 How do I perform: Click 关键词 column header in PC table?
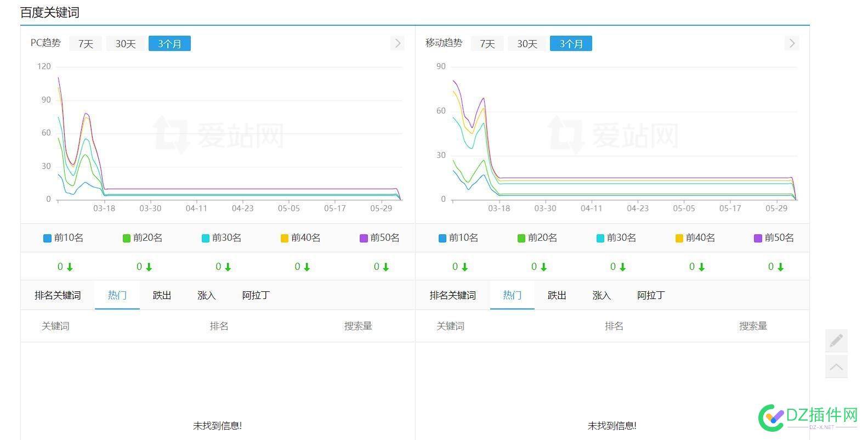pos(55,326)
